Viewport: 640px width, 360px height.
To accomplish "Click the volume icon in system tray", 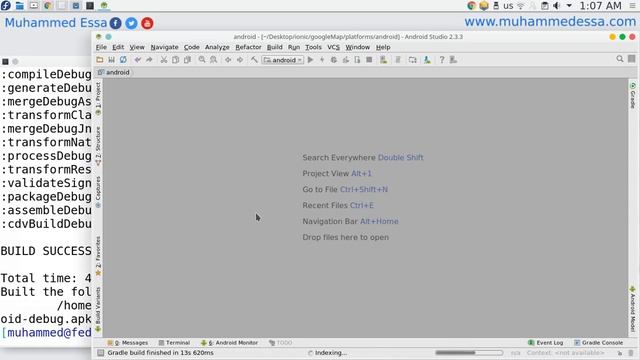I will pos(556,6).
